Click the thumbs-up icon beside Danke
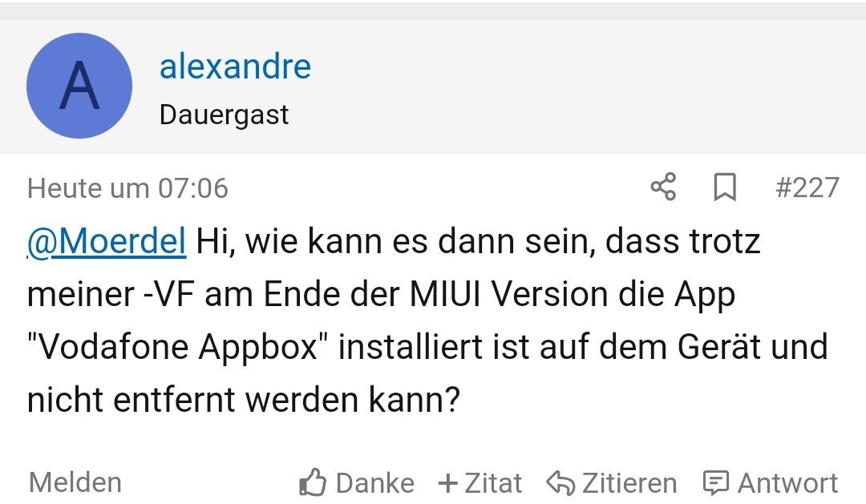 pos(311,482)
